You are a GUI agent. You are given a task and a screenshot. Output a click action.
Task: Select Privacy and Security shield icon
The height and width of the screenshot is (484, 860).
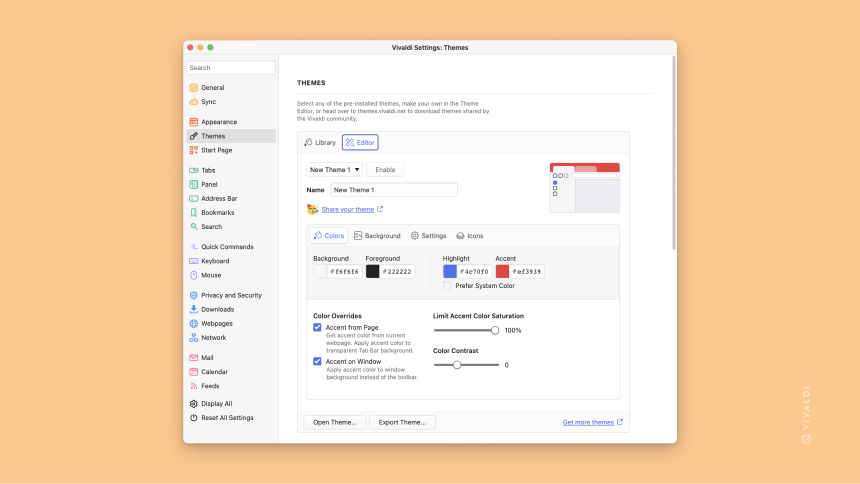194,295
